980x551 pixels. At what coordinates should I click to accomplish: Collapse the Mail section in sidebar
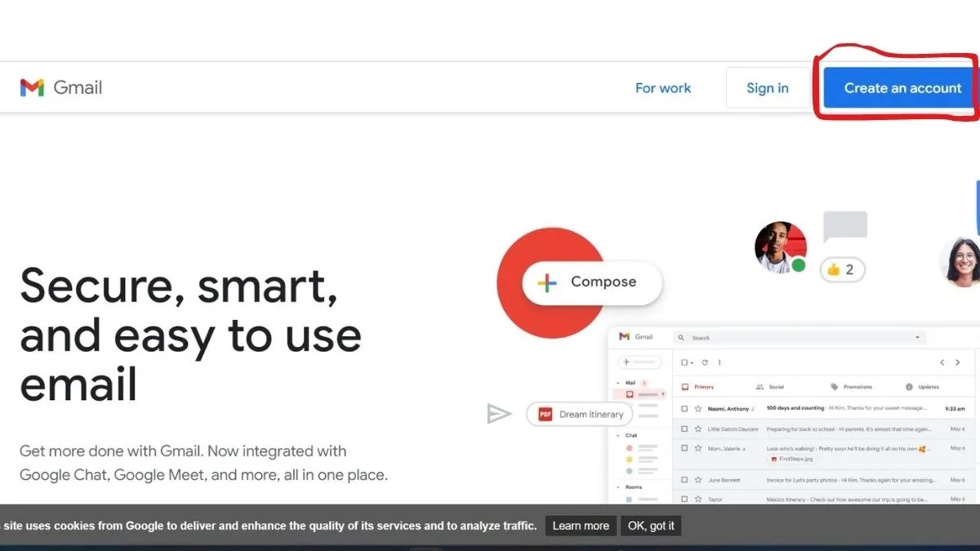click(x=618, y=383)
